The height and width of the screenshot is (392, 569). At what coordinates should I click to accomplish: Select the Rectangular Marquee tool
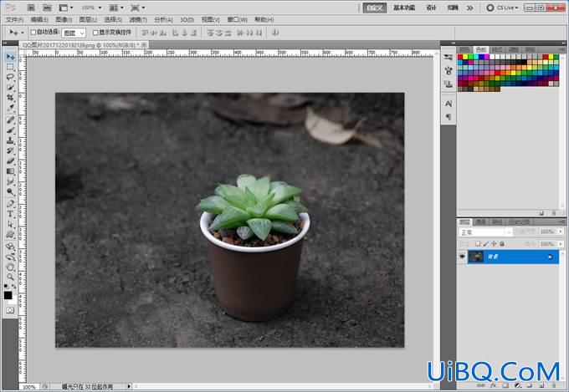(x=10, y=67)
